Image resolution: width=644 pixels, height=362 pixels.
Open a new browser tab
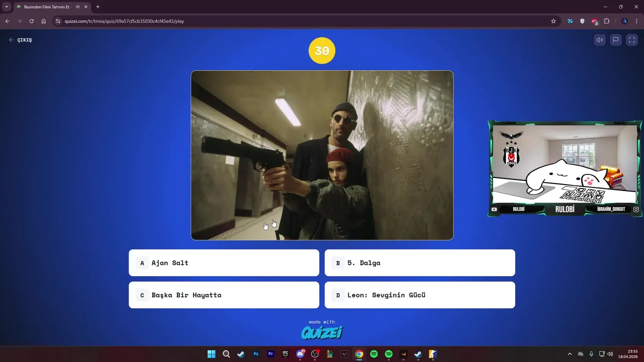98,7
